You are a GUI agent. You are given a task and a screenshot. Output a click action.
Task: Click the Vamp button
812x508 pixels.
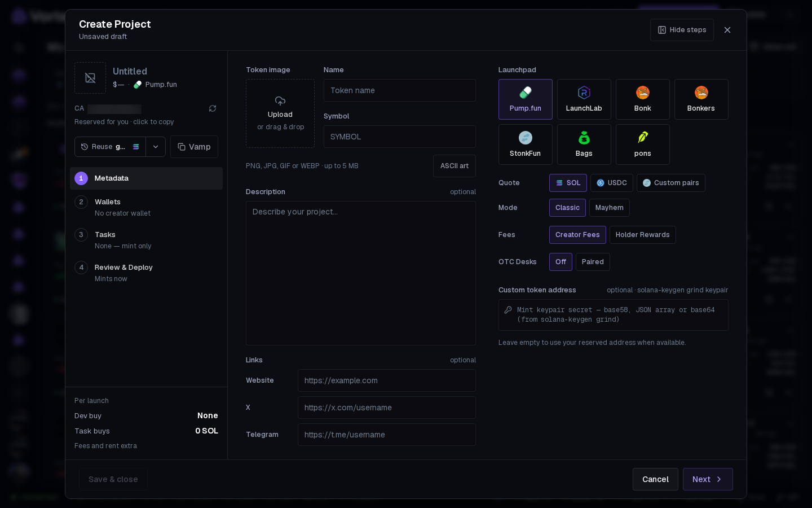(x=194, y=147)
